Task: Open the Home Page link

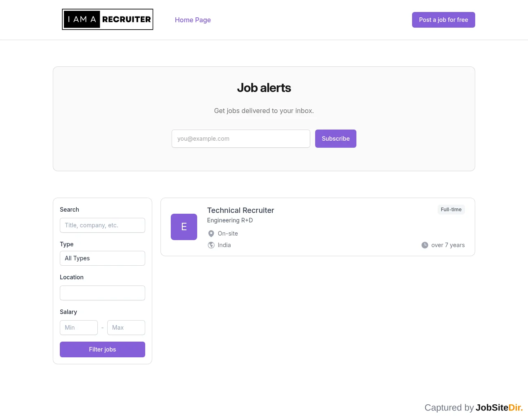Action: tap(193, 20)
